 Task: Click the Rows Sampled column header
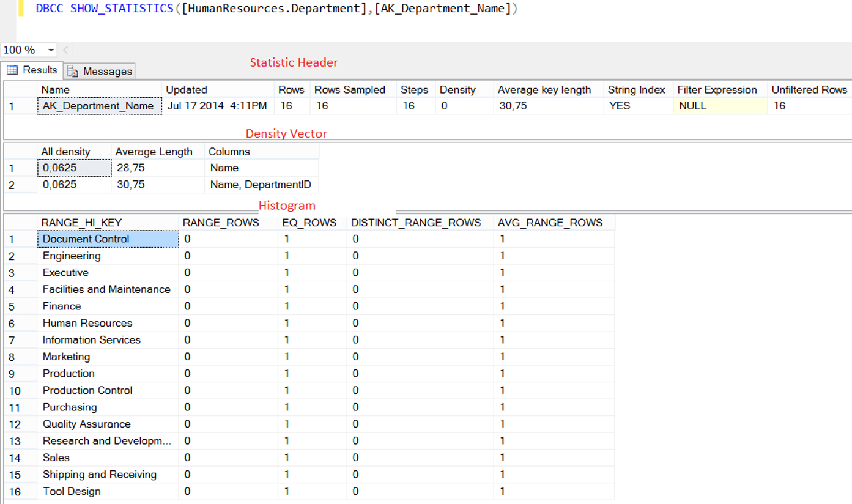click(353, 90)
